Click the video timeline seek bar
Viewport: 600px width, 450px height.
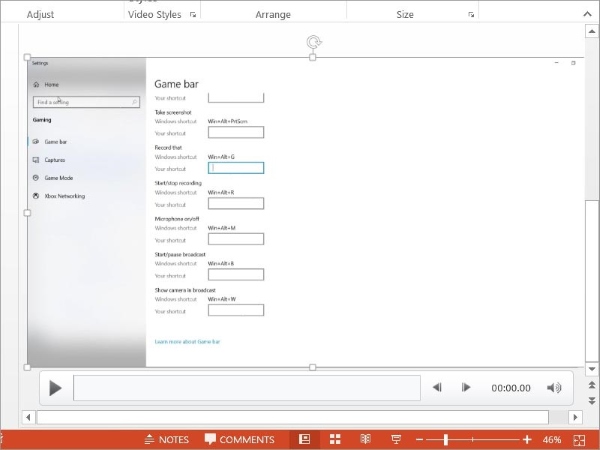point(246,388)
